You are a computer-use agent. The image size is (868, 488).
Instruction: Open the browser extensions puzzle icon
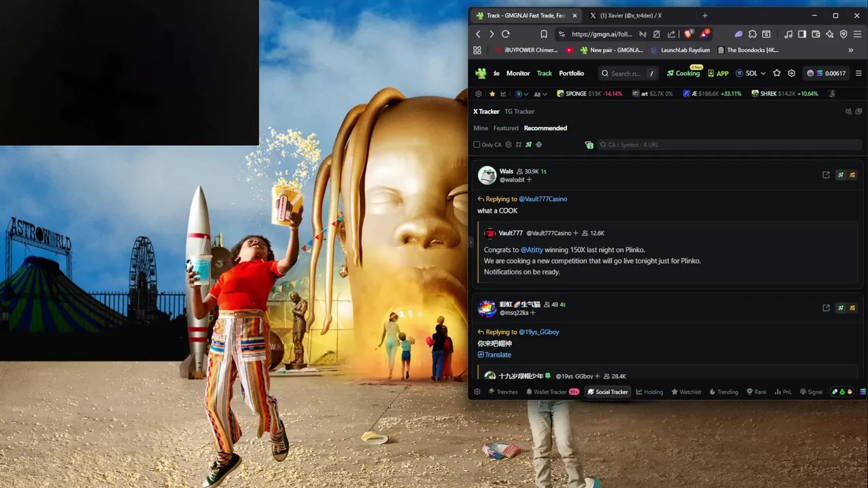pyautogui.click(x=752, y=34)
